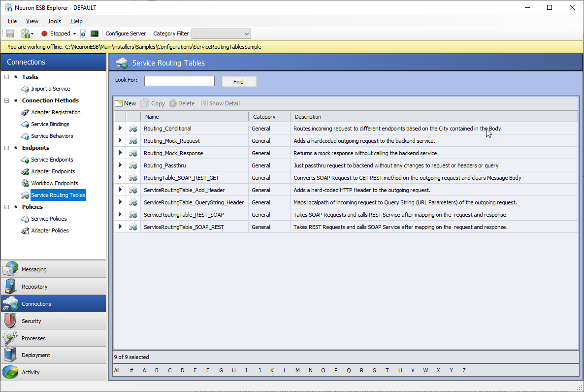This screenshot has height=392, width=584.
Task: Open the Tools menu
Action: (x=54, y=21)
